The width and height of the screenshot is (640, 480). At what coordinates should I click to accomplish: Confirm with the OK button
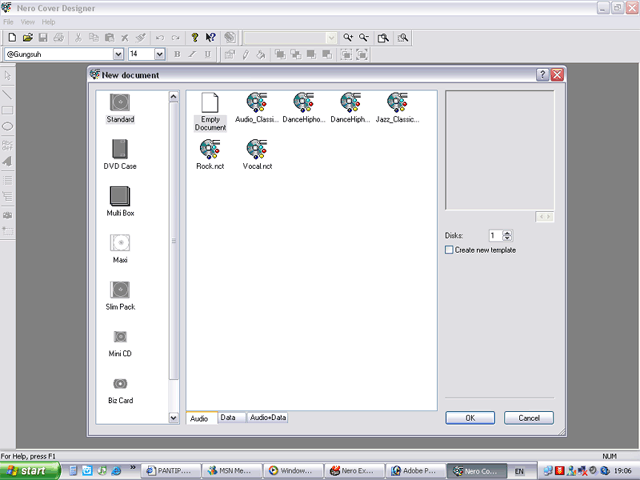470,418
